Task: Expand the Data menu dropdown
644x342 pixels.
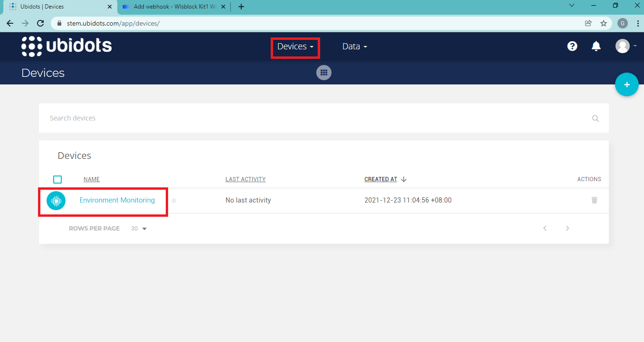Action: coord(354,46)
